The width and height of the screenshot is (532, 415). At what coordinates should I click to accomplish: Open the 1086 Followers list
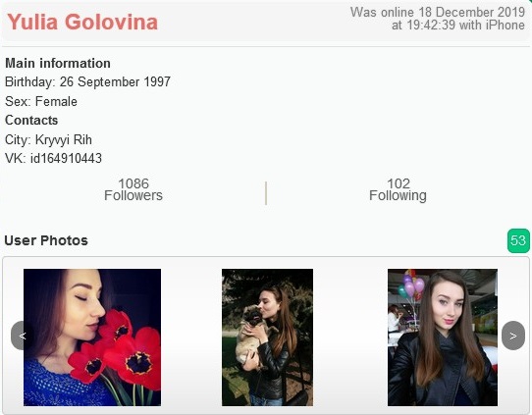pos(133,189)
